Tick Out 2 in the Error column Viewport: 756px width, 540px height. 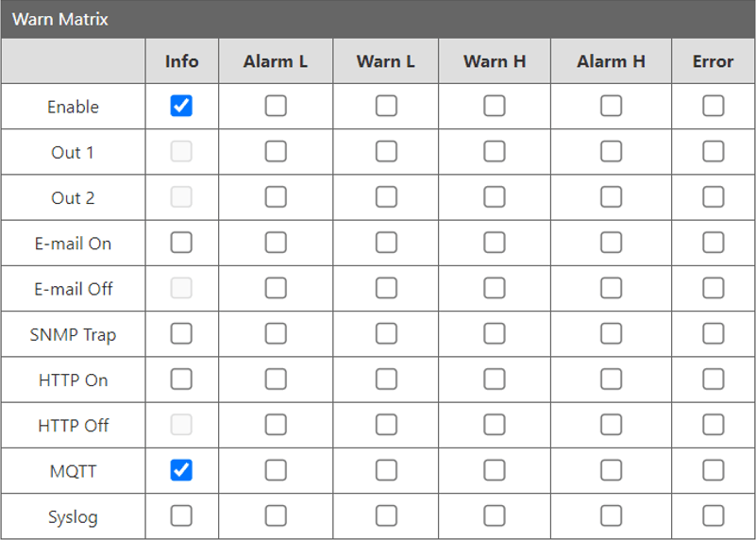(713, 196)
